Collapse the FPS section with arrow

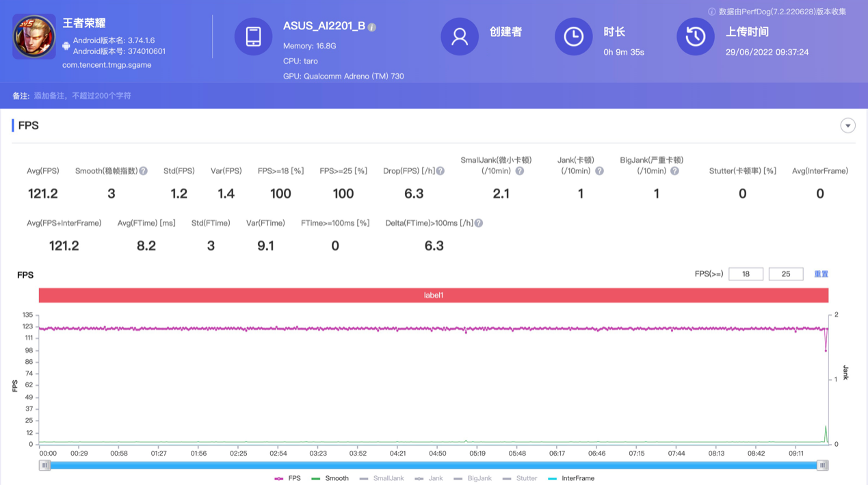point(847,126)
